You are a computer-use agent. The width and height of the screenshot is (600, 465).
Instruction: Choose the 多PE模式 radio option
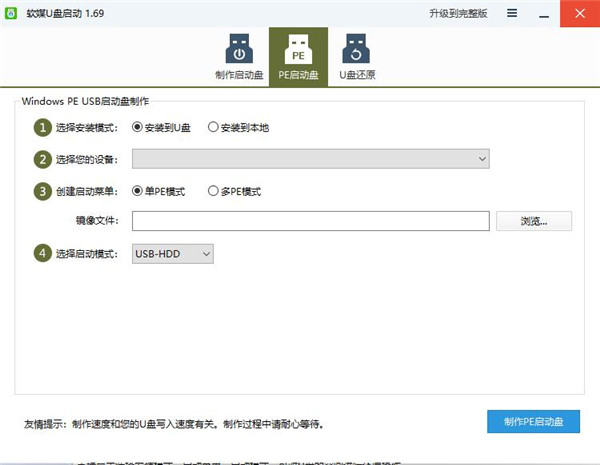[213, 191]
